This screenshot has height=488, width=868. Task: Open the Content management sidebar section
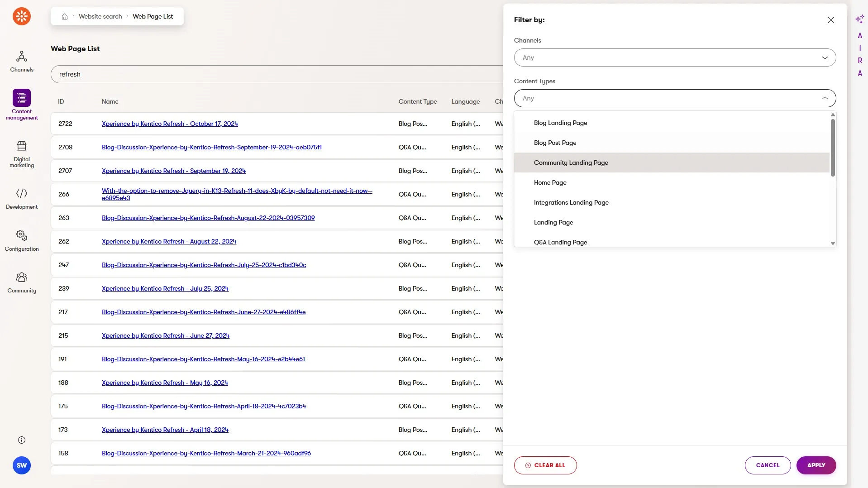point(22,105)
